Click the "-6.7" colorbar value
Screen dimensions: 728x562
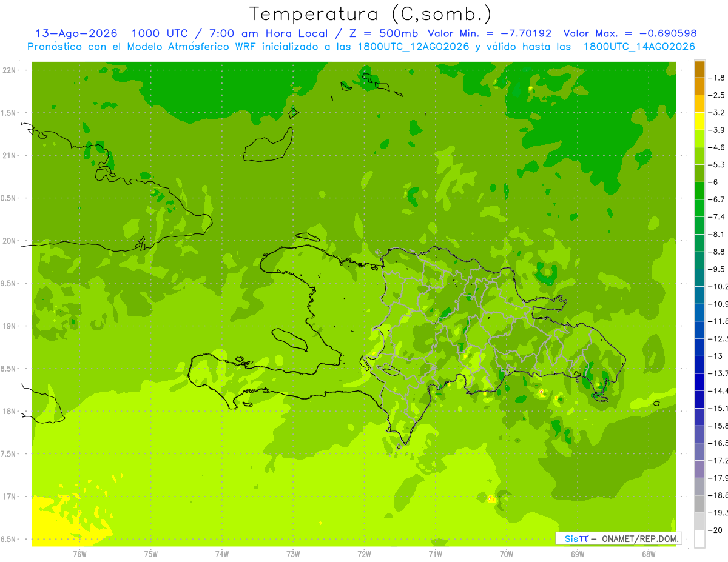click(716, 199)
